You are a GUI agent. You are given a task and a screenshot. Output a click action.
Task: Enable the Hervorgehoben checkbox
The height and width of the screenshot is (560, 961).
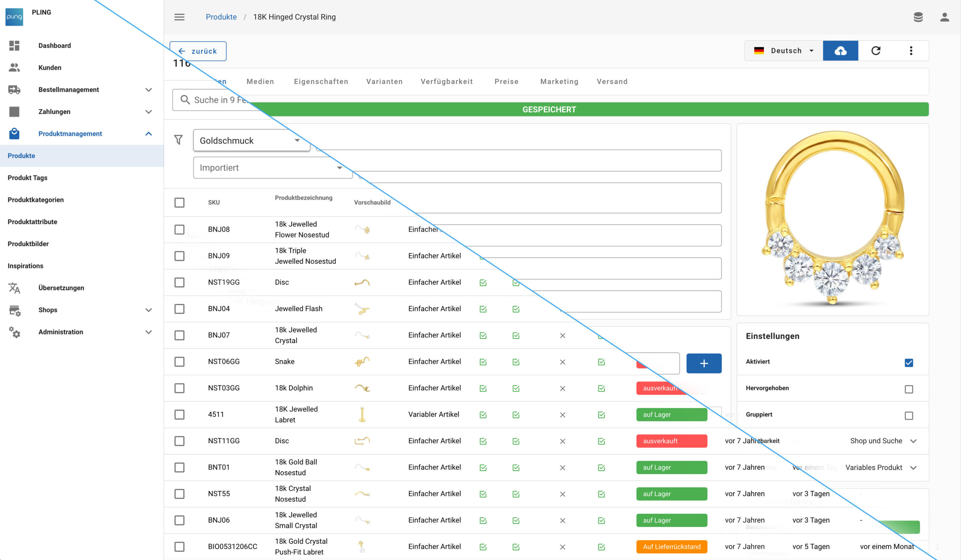pos(908,389)
